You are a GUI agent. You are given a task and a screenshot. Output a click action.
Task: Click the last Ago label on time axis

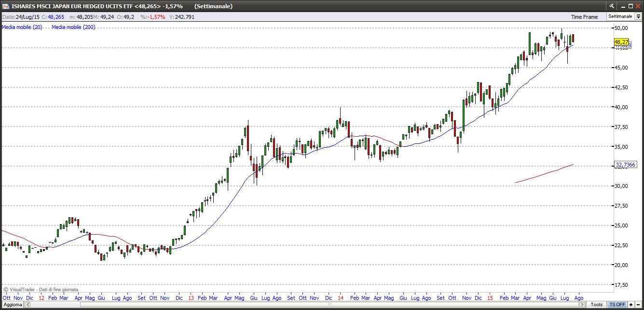[579, 298]
